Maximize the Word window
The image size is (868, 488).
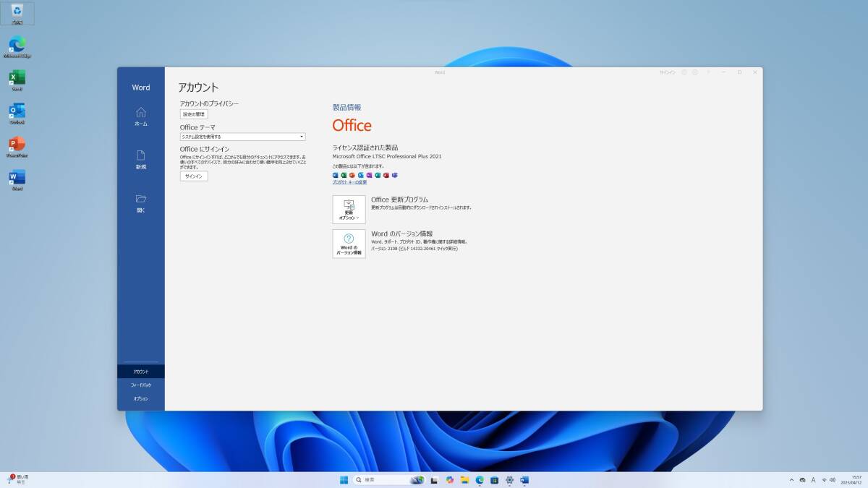coord(739,72)
